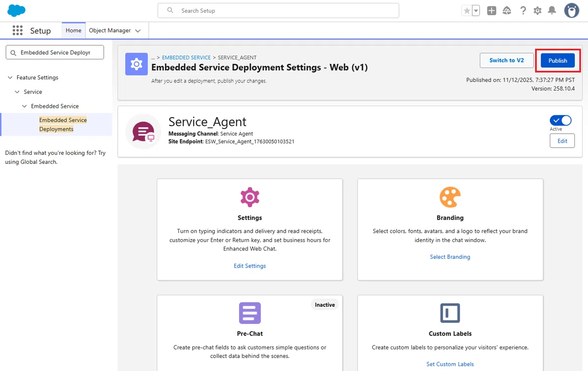Click the Settings card heading
This screenshot has width=588, height=371.
pos(250,218)
